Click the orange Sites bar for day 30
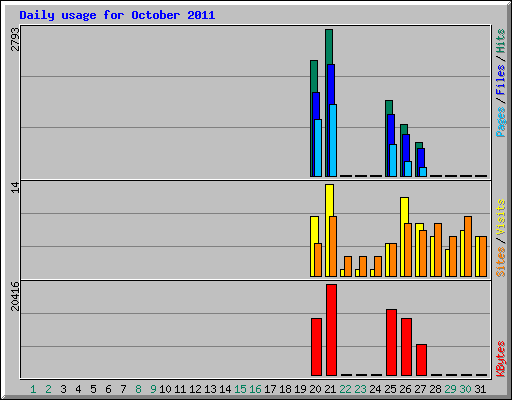Screen dimensions: 512x400 [x=468, y=246]
